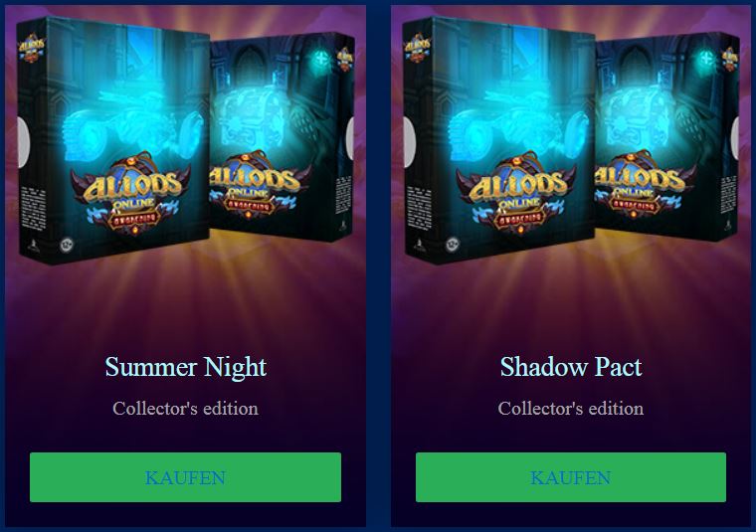Image resolution: width=756 pixels, height=532 pixels.
Task: Click Allods Online logo on Summer Night front box
Action: coord(131,194)
